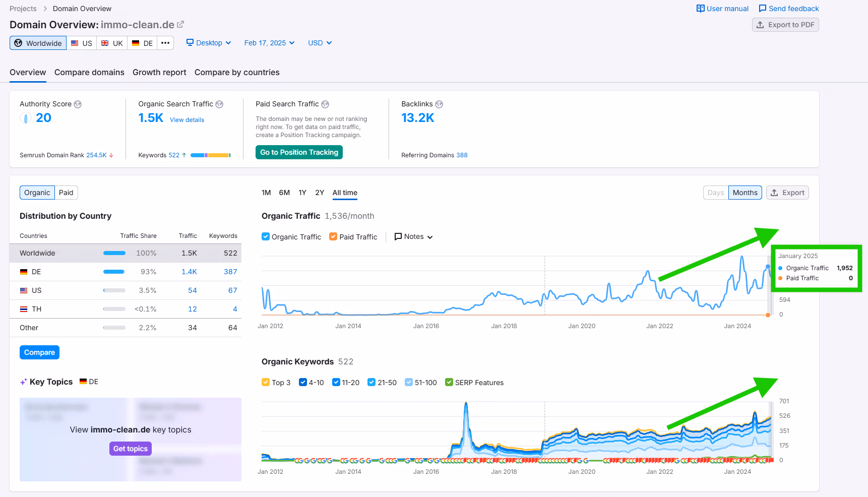Open the three-dots more countries menu
Viewport: 868px width, 497px height.
point(165,43)
